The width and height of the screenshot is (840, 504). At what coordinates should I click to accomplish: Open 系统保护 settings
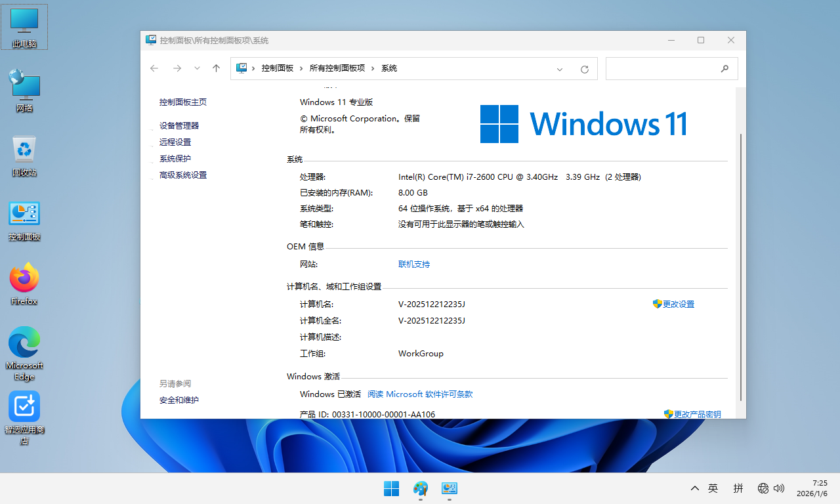[175, 158]
